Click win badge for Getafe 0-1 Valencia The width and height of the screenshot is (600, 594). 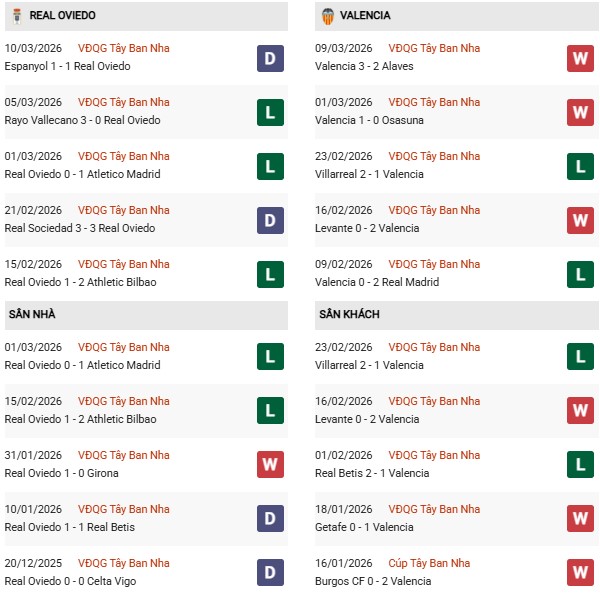click(581, 519)
